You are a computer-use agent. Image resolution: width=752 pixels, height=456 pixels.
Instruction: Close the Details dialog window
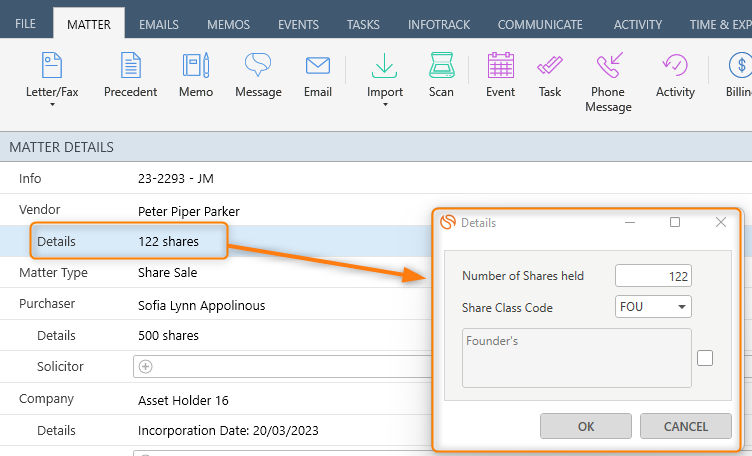pyautogui.click(x=720, y=222)
